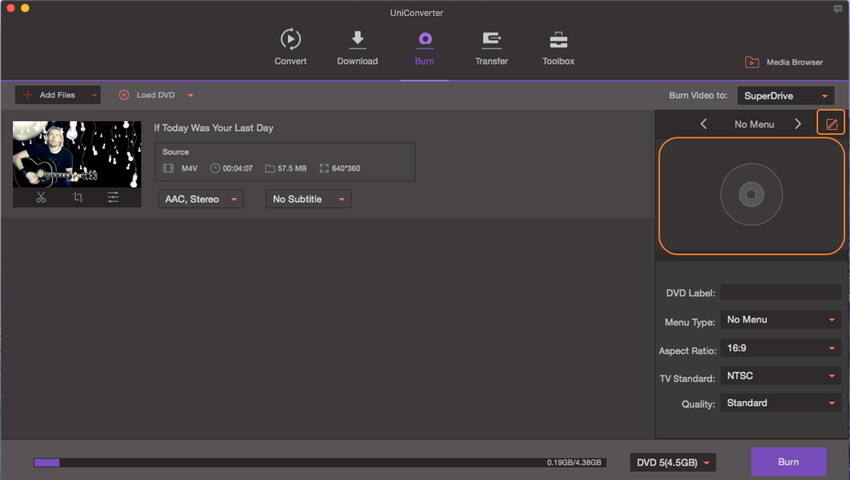Open the AAC, Stereo audio dropdown
This screenshot has height=480, width=850.
coord(201,199)
